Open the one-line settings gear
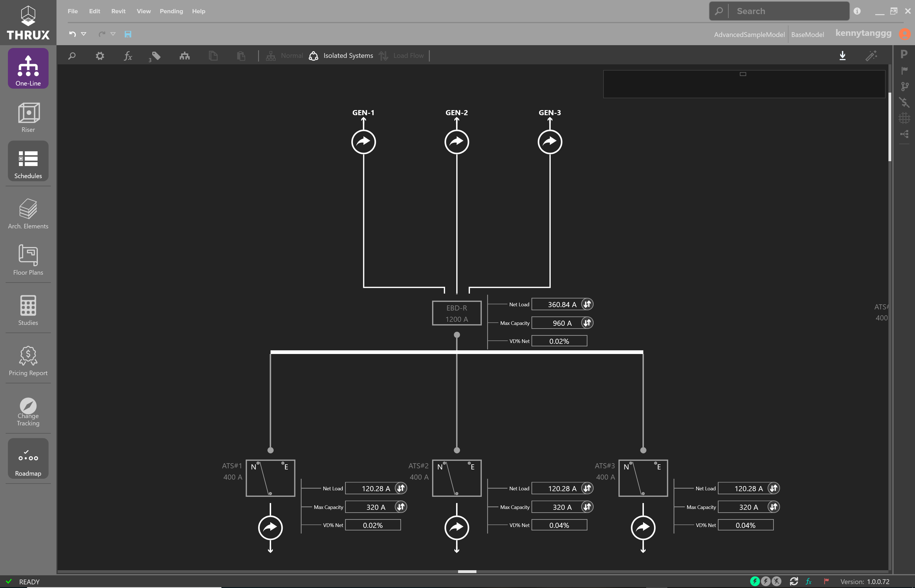 click(x=100, y=56)
